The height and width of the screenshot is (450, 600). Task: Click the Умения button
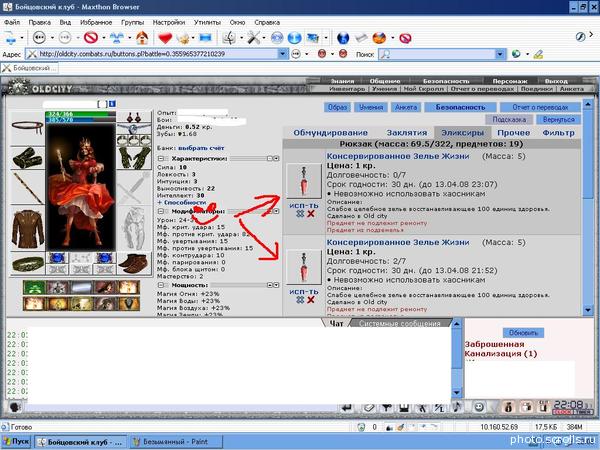pos(371,107)
